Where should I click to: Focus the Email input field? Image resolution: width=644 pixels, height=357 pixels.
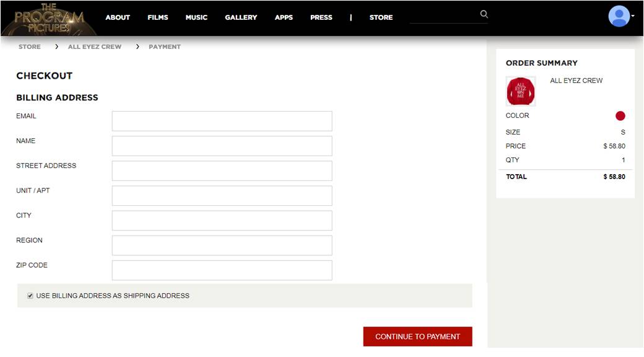click(x=222, y=121)
